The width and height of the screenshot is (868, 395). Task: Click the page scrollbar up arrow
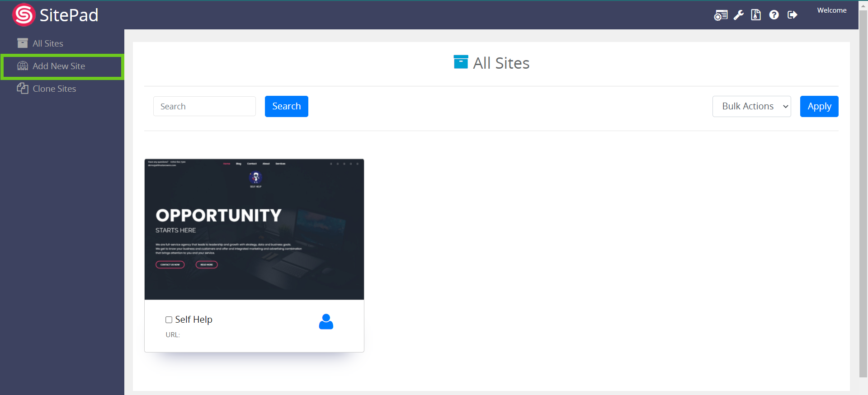863,6
